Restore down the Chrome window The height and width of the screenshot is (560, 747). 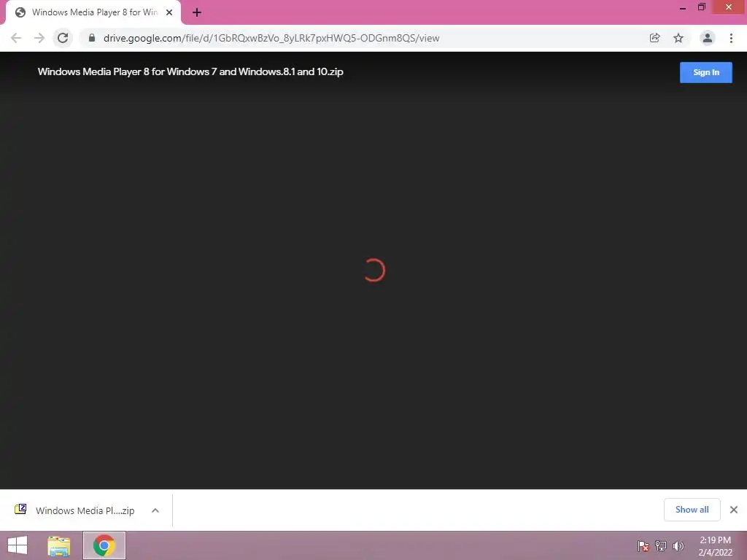pos(702,7)
